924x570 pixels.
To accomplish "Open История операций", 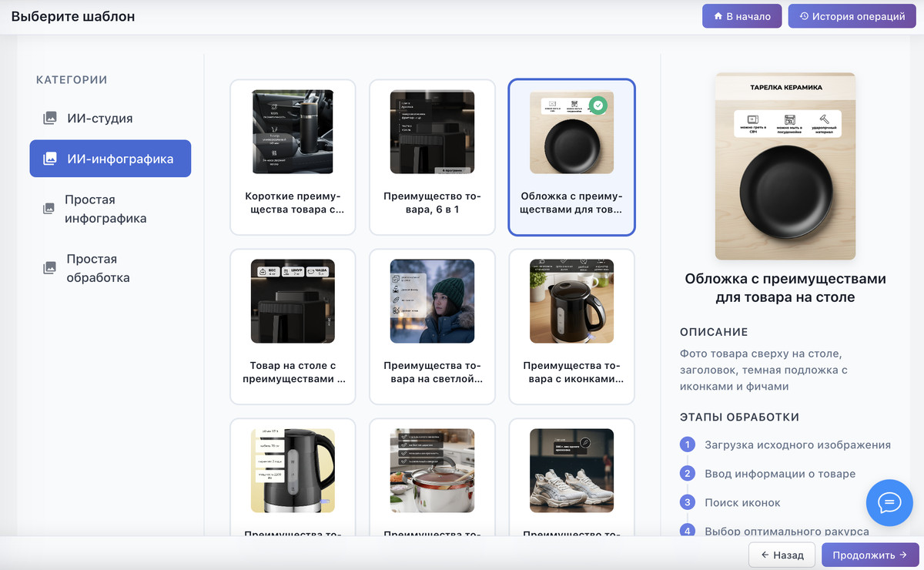I will tap(853, 16).
